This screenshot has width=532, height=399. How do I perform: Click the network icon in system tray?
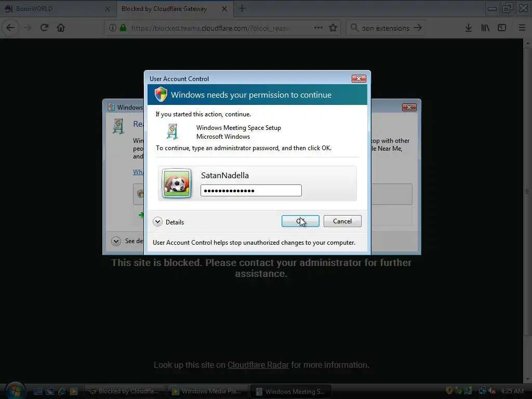coord(482,391)
